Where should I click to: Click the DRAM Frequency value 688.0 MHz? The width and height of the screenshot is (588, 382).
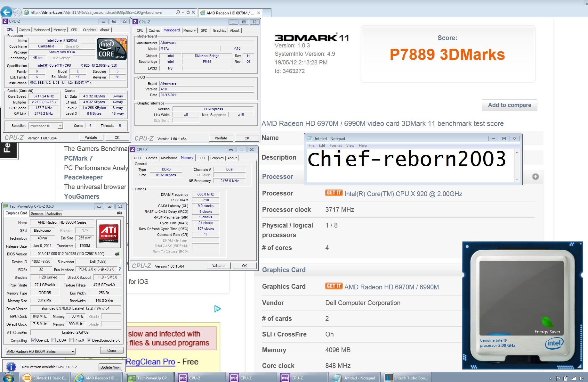click(x=205, y=194)
